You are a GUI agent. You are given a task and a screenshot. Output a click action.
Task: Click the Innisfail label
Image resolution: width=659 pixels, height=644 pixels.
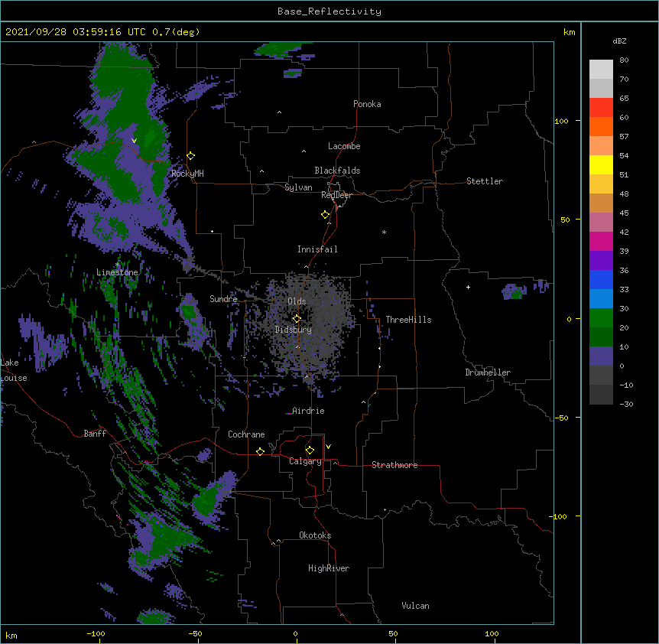pyautogui.click(x=317, y=249)
